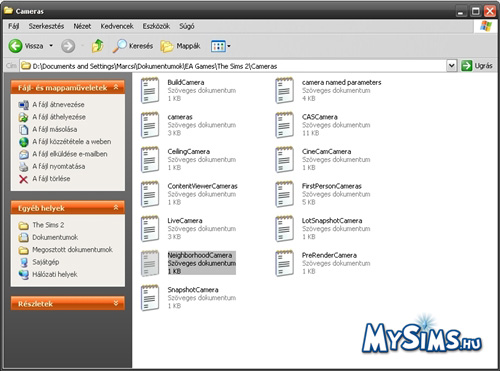This screenshot has width=500, height=371.
Task: Collapse the Egyéb helyek panel
Action: (x=116, y=208)
